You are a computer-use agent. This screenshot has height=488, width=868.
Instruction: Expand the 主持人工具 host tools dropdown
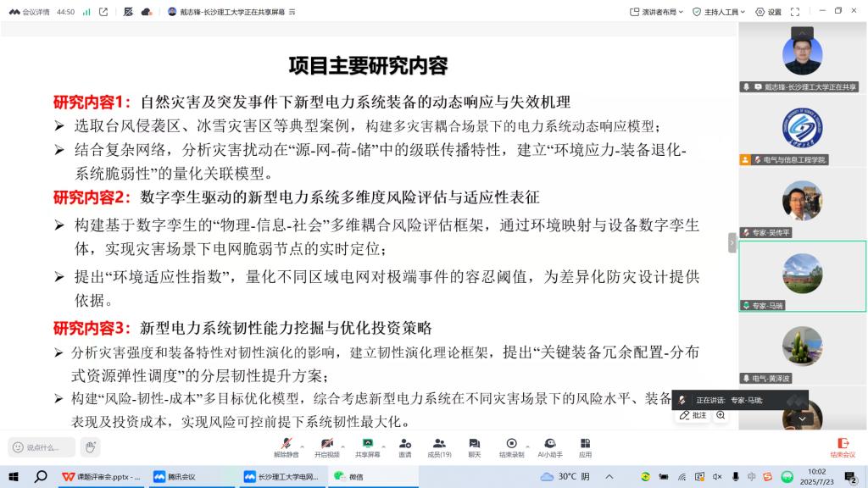(720, 12)
